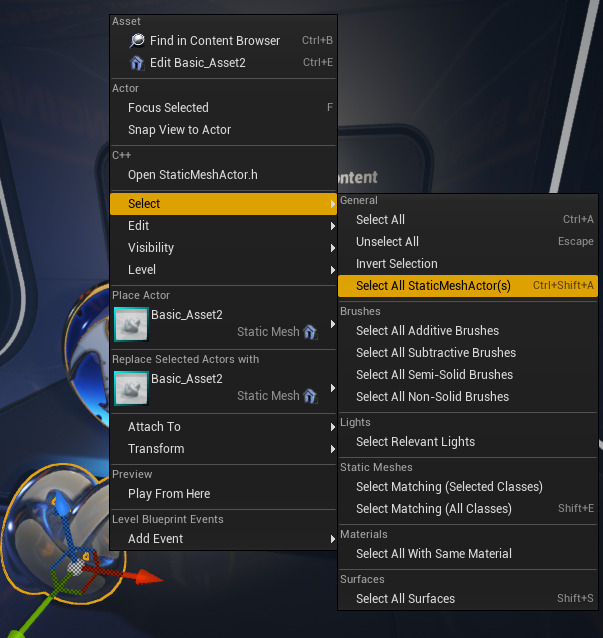Click Select All With Same Material
This screenshot has width=603, height=638.
pyautogui.click(x=468, y=553)
